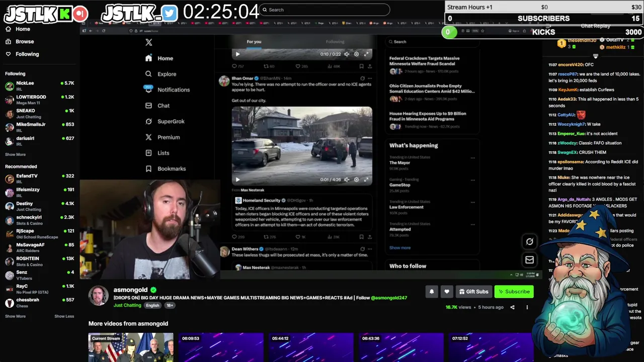Screen dimensions: 644x362
Task: Open the floating messages envelope button
Action: click(x=529, y=260)
